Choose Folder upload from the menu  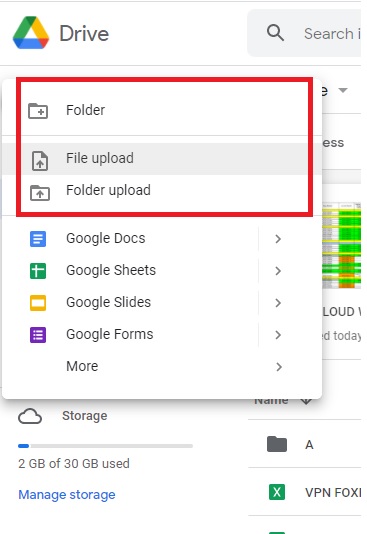(x=162, y=191)
